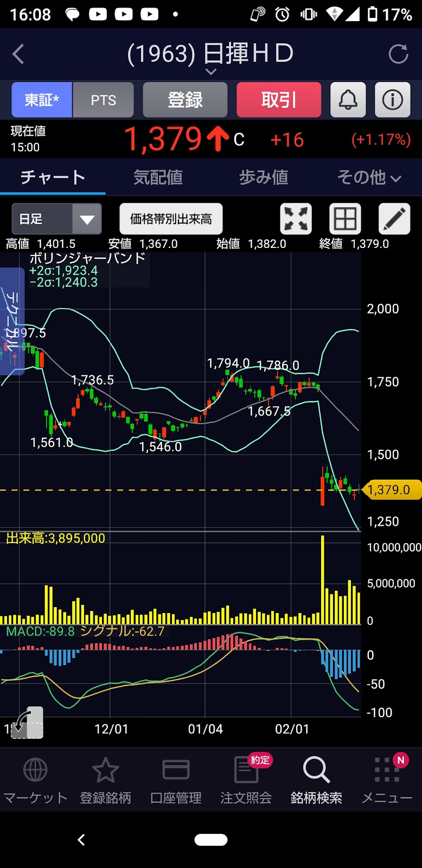Expand その他 tab dropdown
Image resolution: width=422 pixels, height=868 pixels.
(369, 177)
